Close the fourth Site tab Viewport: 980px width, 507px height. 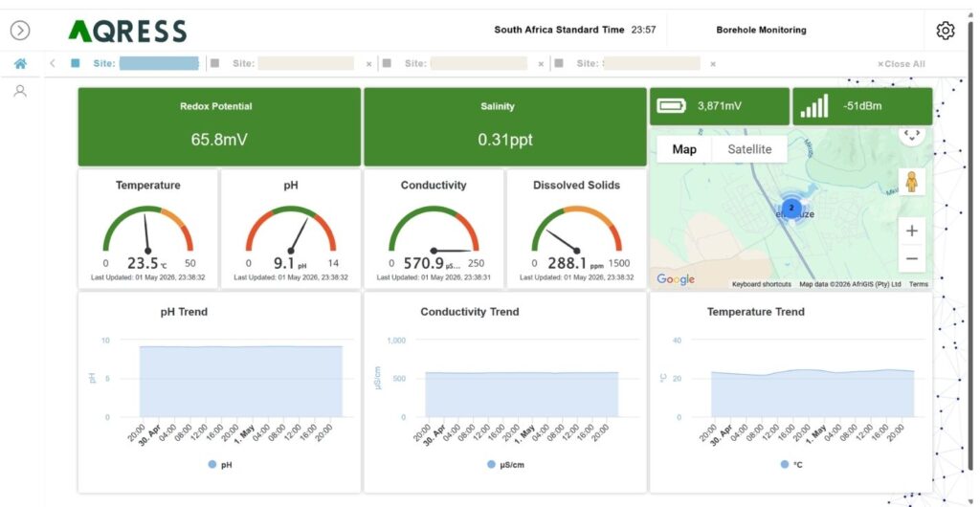point(712,64)
